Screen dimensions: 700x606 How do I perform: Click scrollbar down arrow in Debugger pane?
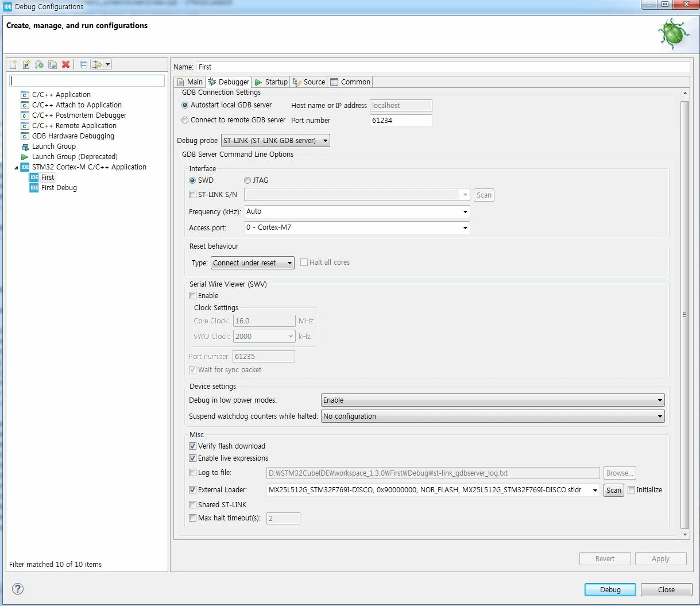[684, 534]
